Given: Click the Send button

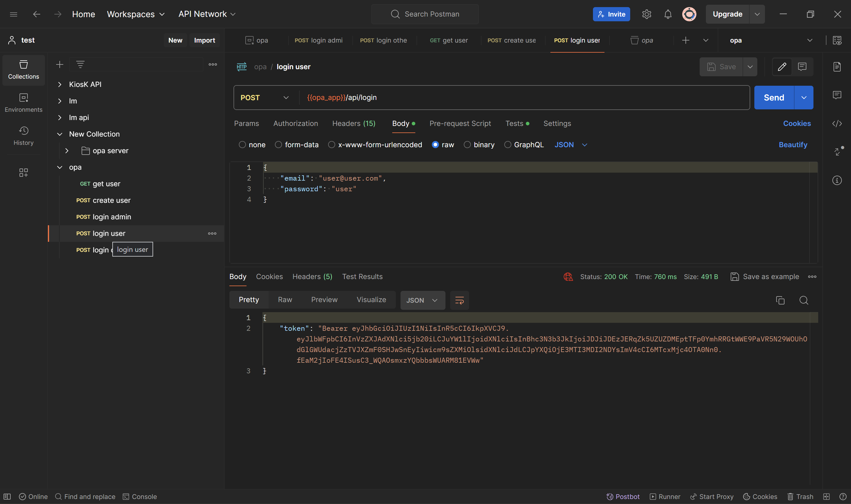Looking at the screenshot, I should point(774,98).
